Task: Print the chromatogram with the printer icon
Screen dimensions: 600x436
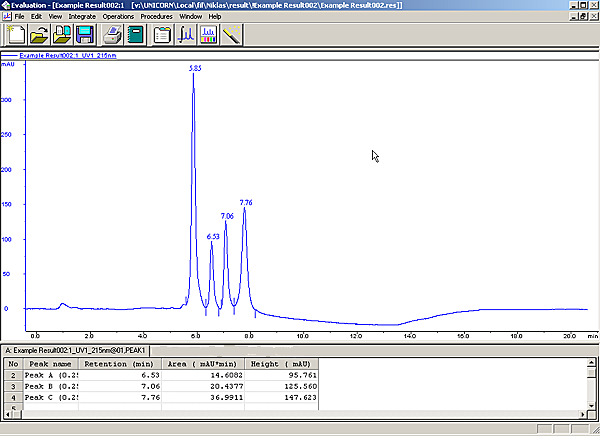Action: [x=113, y=35]
